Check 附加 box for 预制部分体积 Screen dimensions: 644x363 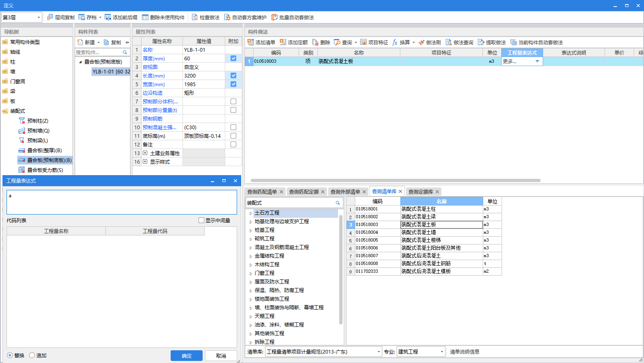click(233, 101)
